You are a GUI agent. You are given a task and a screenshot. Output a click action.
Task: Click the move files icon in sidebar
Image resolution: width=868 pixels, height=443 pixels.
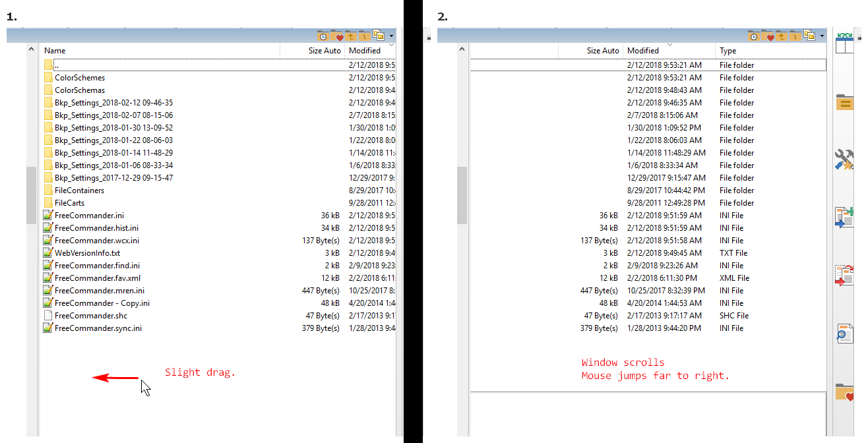(845, 275)
